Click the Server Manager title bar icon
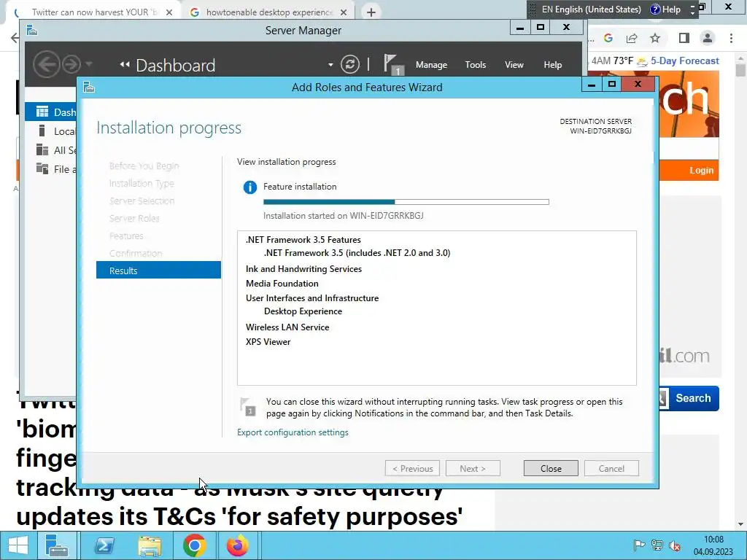 click(x=32, y=31)
